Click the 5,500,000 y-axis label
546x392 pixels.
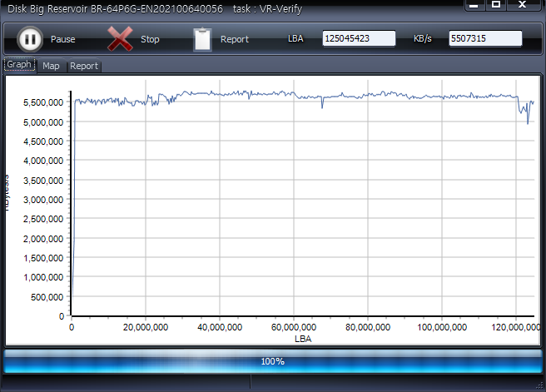(40, 102)
